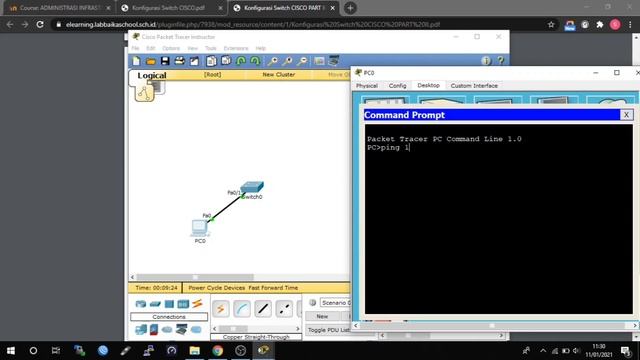Viewport: 640px width, 360px height.
Task: Click the New file icon in Packet Tracer toolbar
Action: pyautogui.click(x=136, y=61)
